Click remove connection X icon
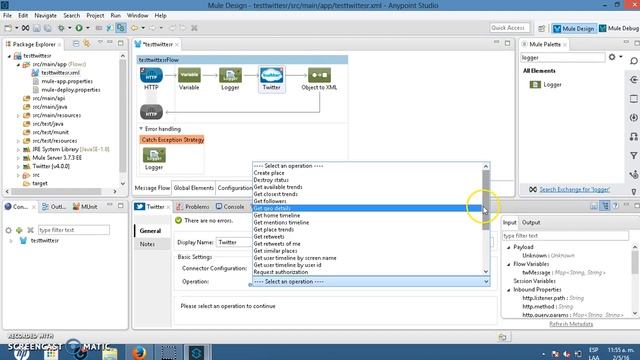The image size is (640, 360). point(30,230)
